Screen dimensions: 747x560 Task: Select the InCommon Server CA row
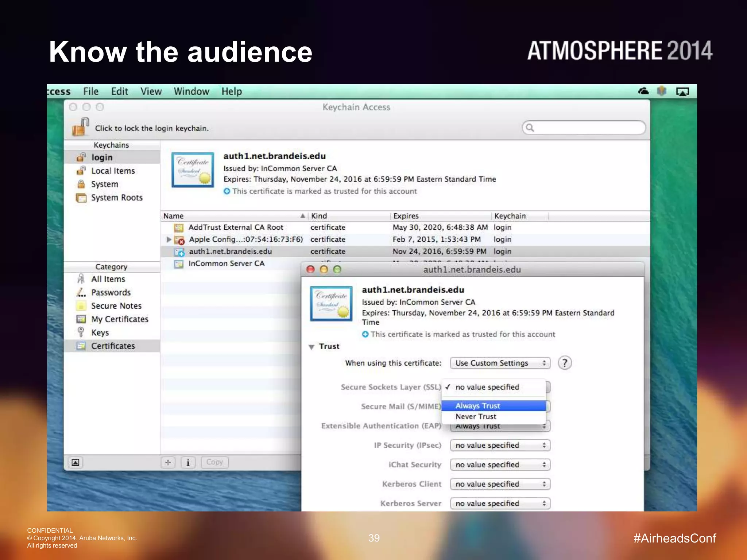[231, 264]
